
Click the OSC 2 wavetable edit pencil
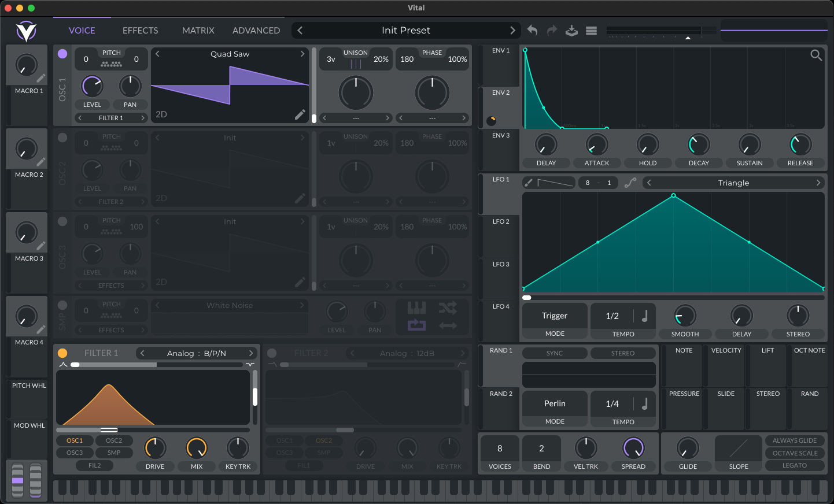tap(300, 198)
